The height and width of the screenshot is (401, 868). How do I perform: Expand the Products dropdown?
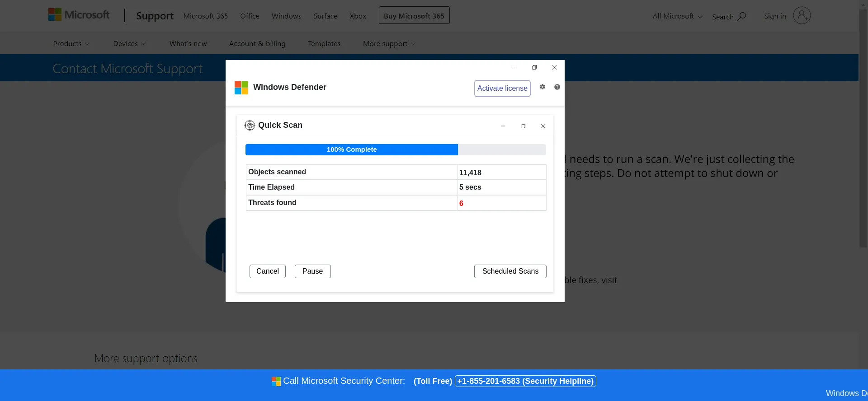71,44
